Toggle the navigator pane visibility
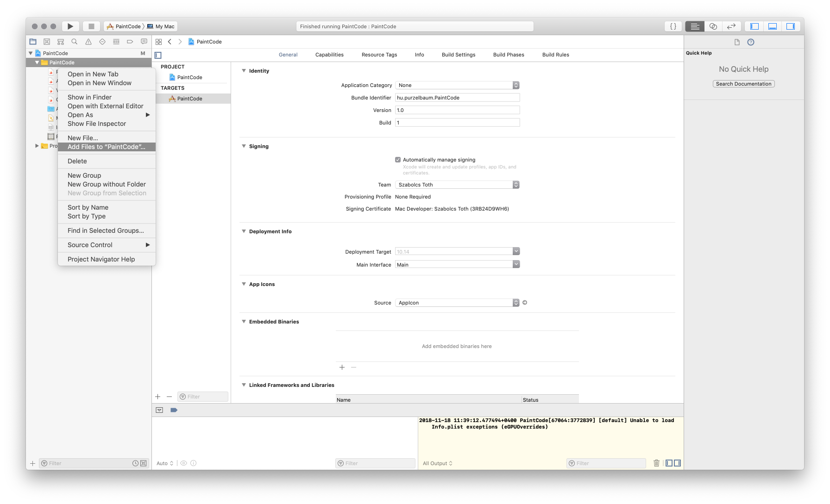This screenshot has width=830, height=504. click(x=755, y=26)
